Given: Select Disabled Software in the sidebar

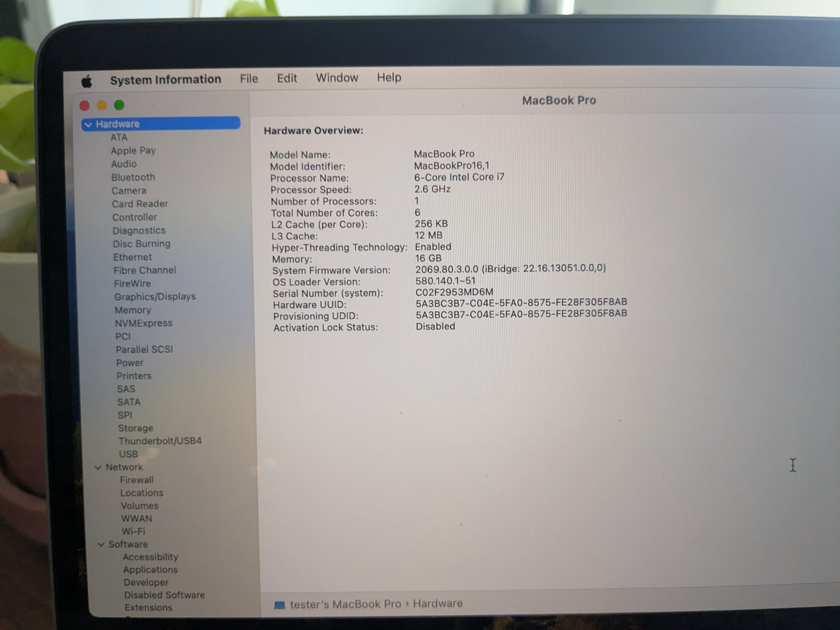Looking at the screenshot, I should (x=164, y=595).
